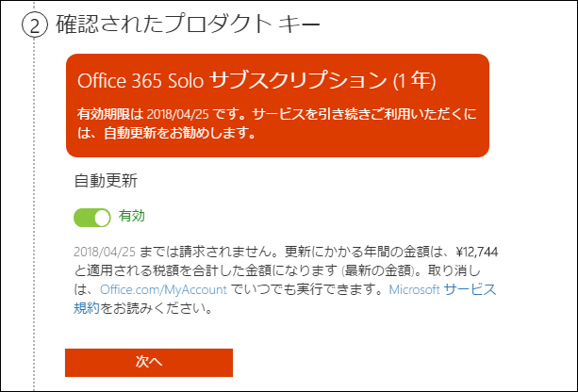Click the をお読みください text after the terms link
The height and width of the screenshot is (392, 578).
(x=157, y=308)
